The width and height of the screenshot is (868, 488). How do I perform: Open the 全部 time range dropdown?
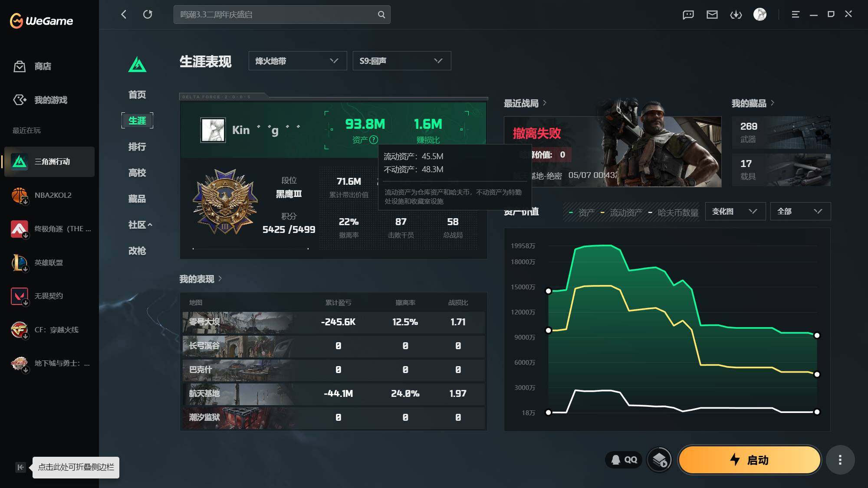click(x=801, y=211)
